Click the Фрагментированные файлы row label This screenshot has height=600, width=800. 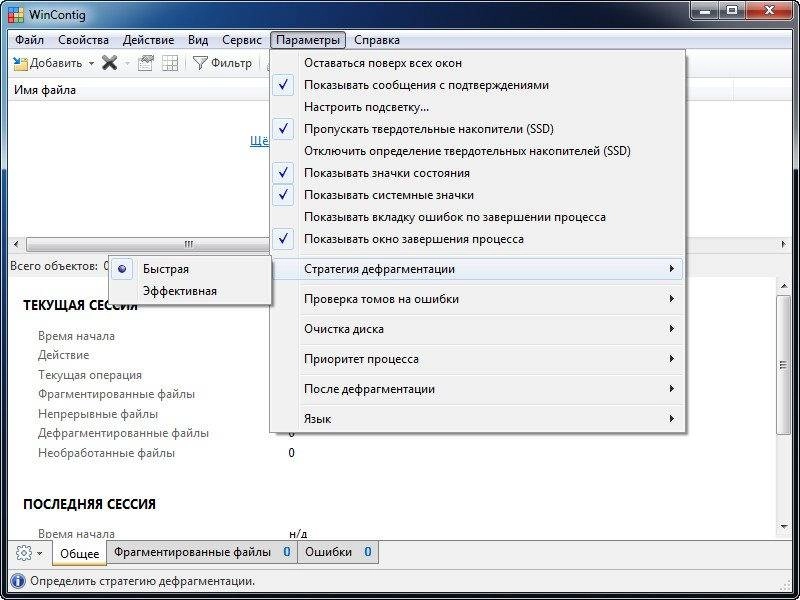point(116,394)
